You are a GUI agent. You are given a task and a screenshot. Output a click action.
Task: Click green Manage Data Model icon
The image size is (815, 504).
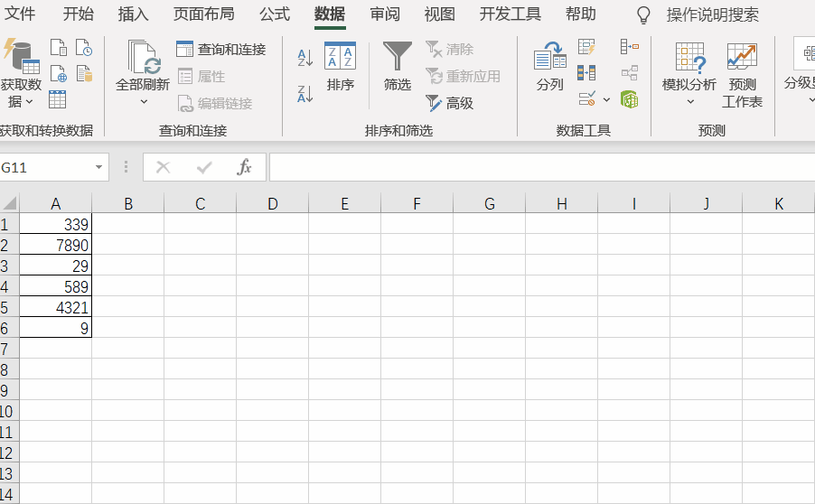pyautogui.click(x=630, y=98)
